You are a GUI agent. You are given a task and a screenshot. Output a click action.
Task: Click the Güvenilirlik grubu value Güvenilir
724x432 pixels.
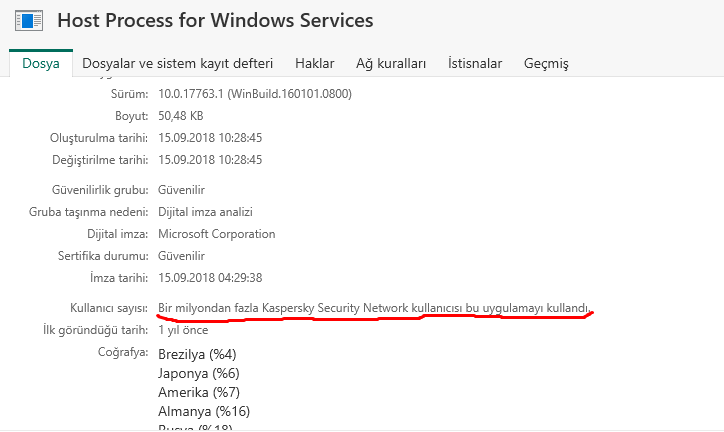(181, 190)
